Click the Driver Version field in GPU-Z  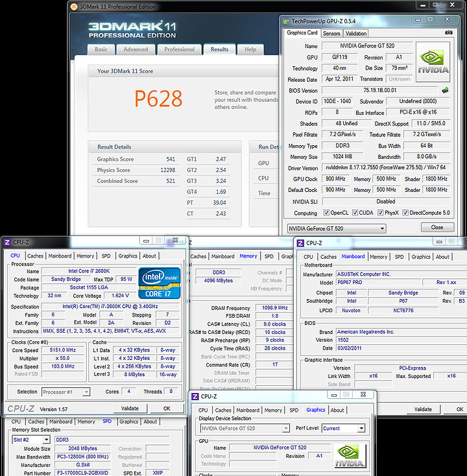(386, 167)
